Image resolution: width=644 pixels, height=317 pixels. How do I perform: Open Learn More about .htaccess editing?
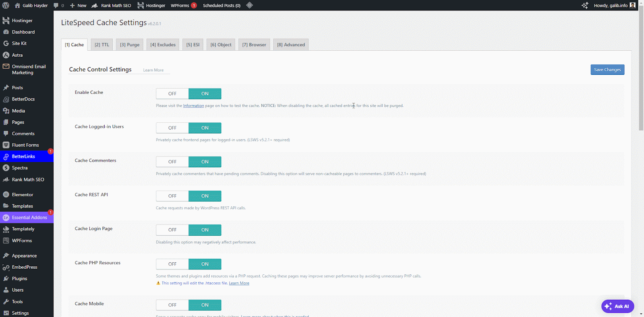(x=239, y=283)
